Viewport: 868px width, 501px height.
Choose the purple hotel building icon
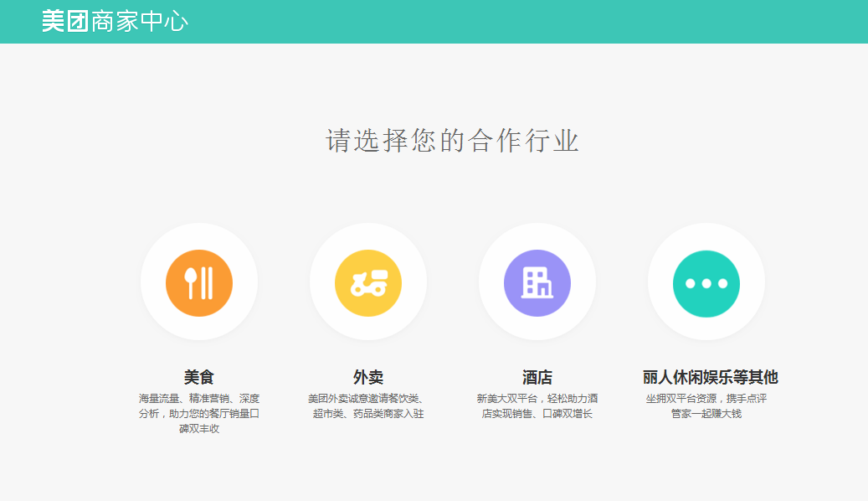click(537, 283)
